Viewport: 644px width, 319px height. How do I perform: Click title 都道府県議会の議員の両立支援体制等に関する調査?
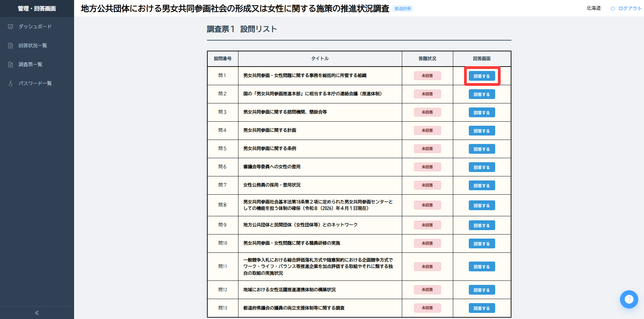tap(294, 308)
